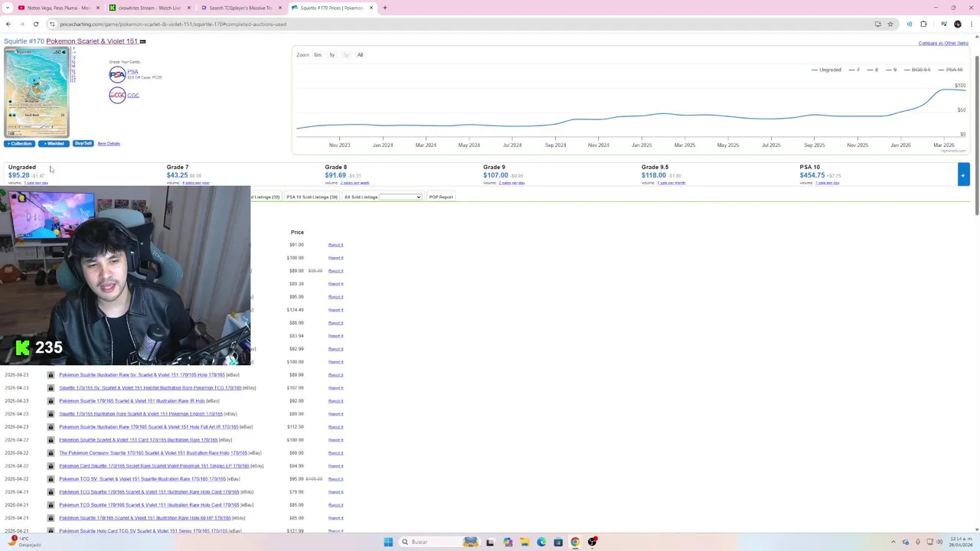Click the Squirtle card thumbnail
This screenshot has height=551, width=980.
[x=37, y=93]
